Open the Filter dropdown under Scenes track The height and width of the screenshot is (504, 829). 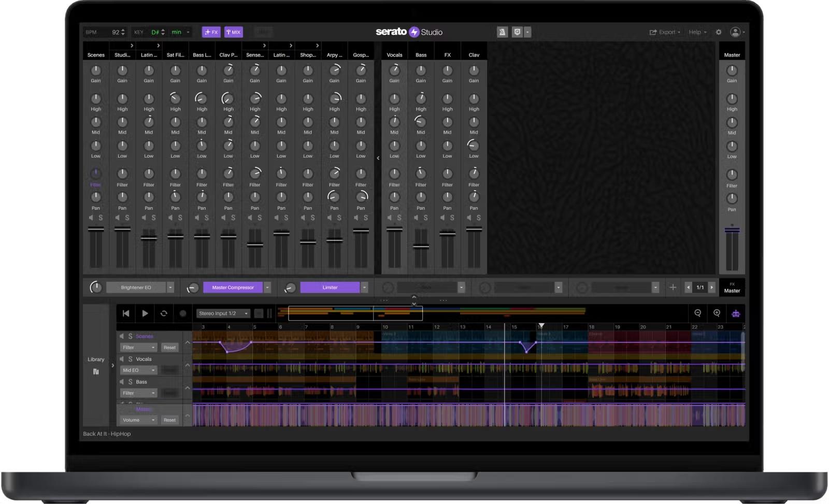(x=137, y=347)
